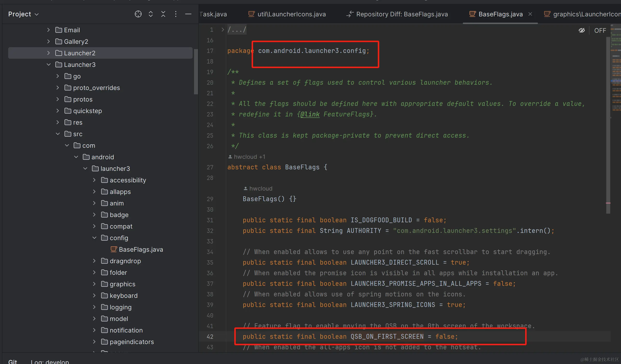The height and width of the screenshot is (364, 621).
Task: Collapse the com folder
Action: point(67,145)
